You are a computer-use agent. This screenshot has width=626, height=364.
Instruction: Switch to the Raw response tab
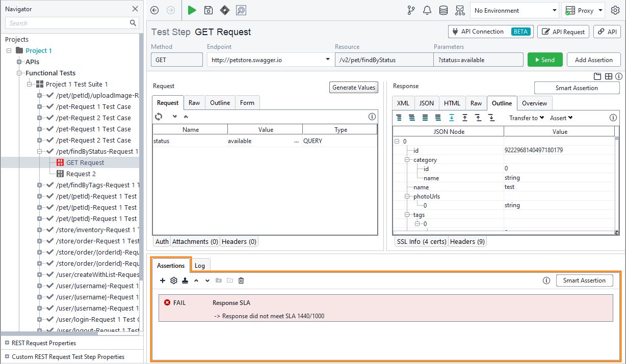pyautogui.click(x=476, y=103)
